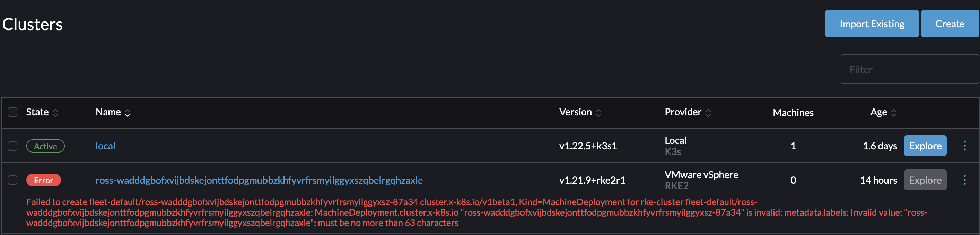Click the Clusters page heading
The height and width of the screenshot is (235, 980).
pyautogui.click(x=32, y=24)
